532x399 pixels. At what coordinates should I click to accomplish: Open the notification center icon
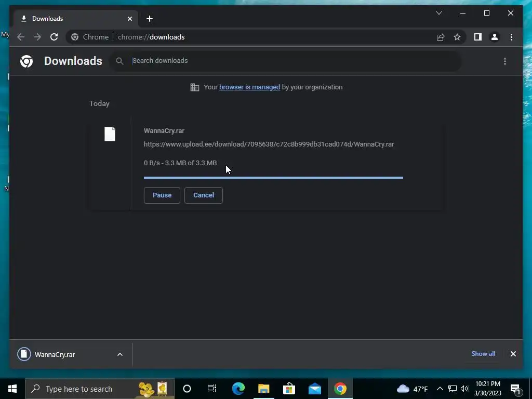(x=515, y=389)
